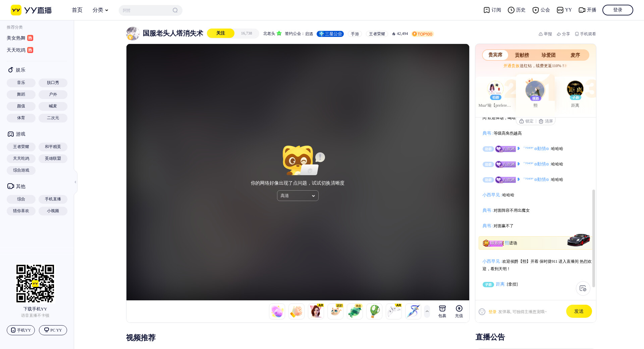The image size is (644, 349).
Task: Click the 登录 button in the top bar
Action: (x=618, y=10)
